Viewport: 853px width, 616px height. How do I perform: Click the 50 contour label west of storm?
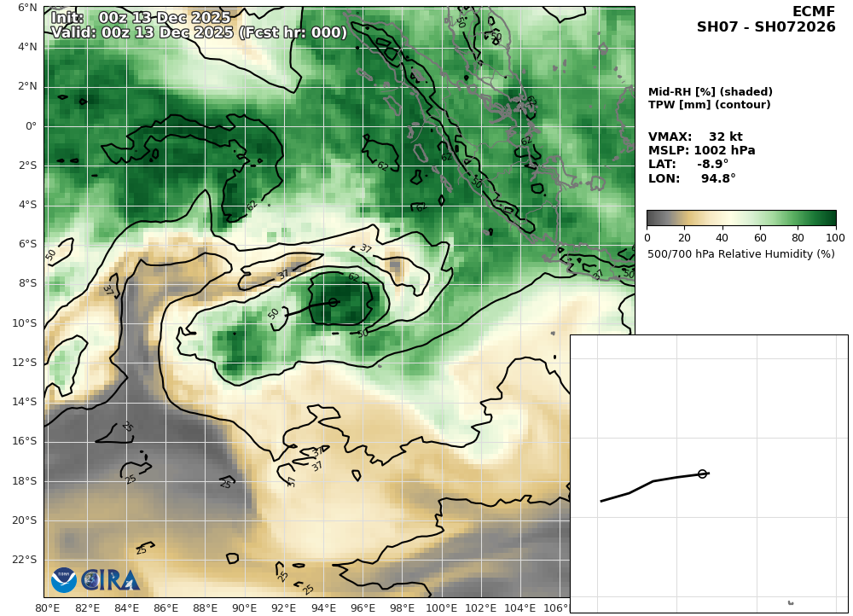click(274, 313)
